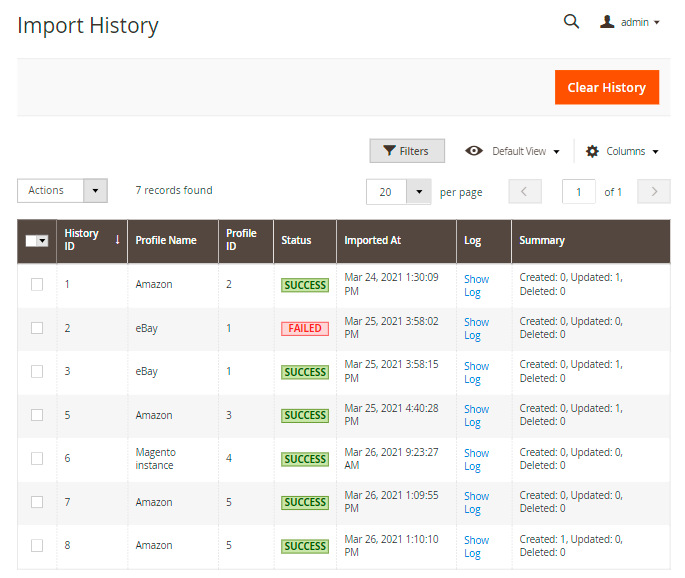Sort by the Profile Name column header
The width and height of the screenshot is (685, 578).
tap(166, 240)
